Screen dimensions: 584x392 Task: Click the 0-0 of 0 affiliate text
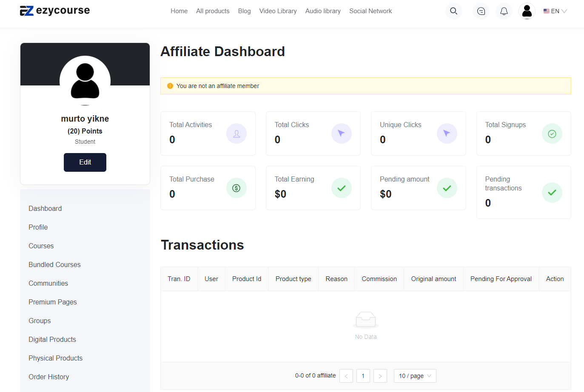coord(315,375)
